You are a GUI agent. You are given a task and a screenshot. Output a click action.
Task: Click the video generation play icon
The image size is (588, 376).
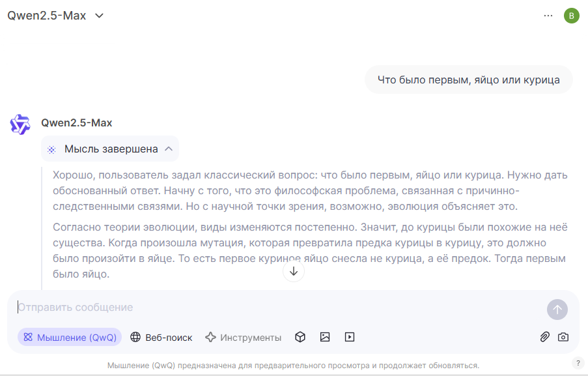350,337
